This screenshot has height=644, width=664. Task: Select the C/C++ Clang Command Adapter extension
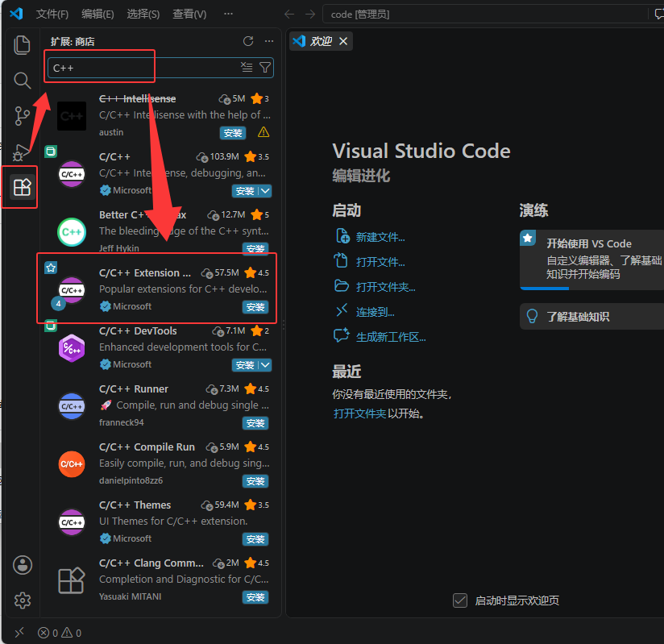pyautogui.click(x=161, y=580)
